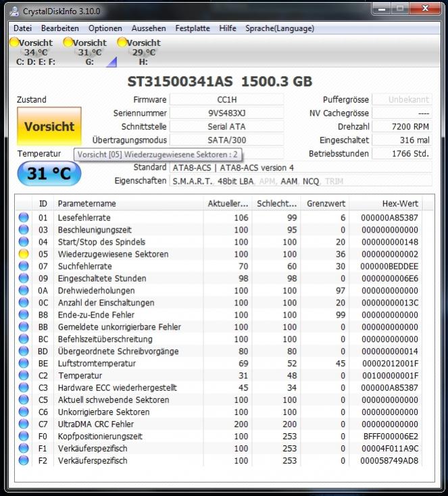Select hex value 00002012001F in Luftstromtemperatur row

click(390, 364)
